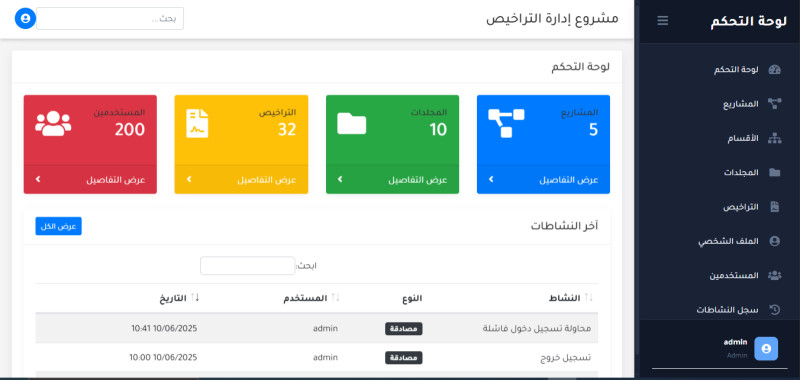Click the users group icon on red card
The height and width of the screenshot is (380, 800).
point(53,123)
